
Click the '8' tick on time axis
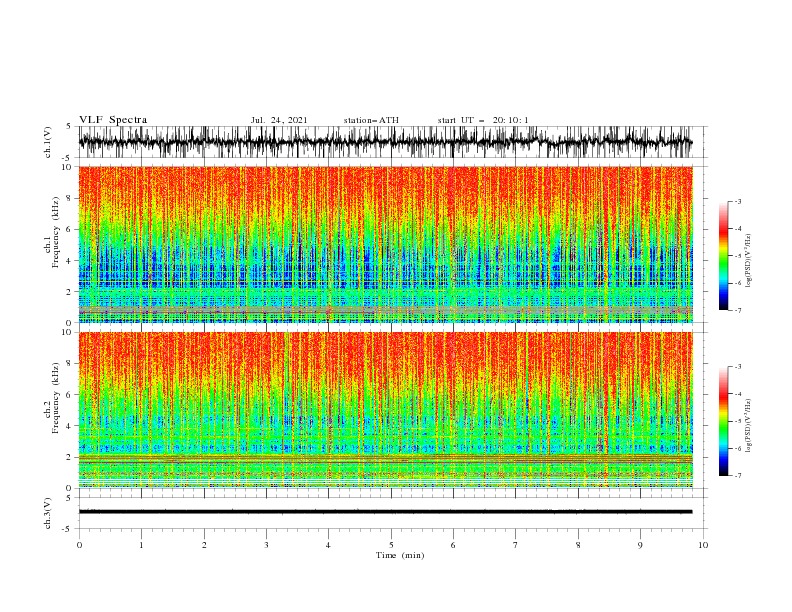pos(578,545)
